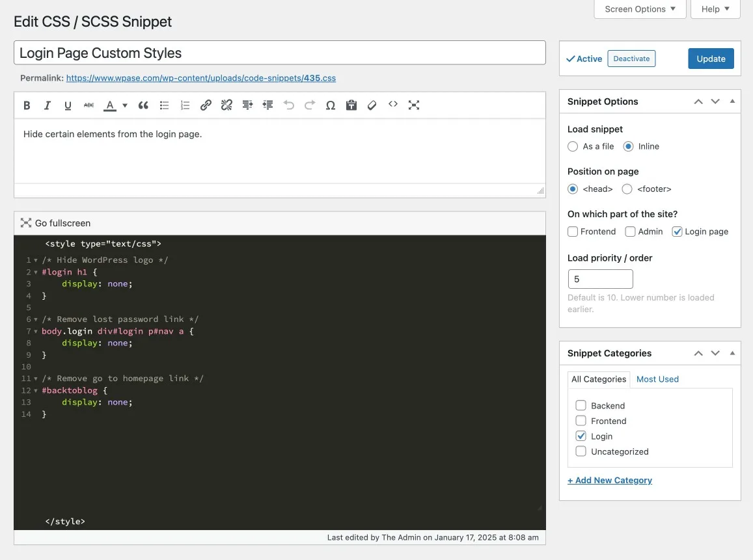Click Go fullscreen above the code editor
The width and height of the screenshot is (753, 560).
point(56,223)
